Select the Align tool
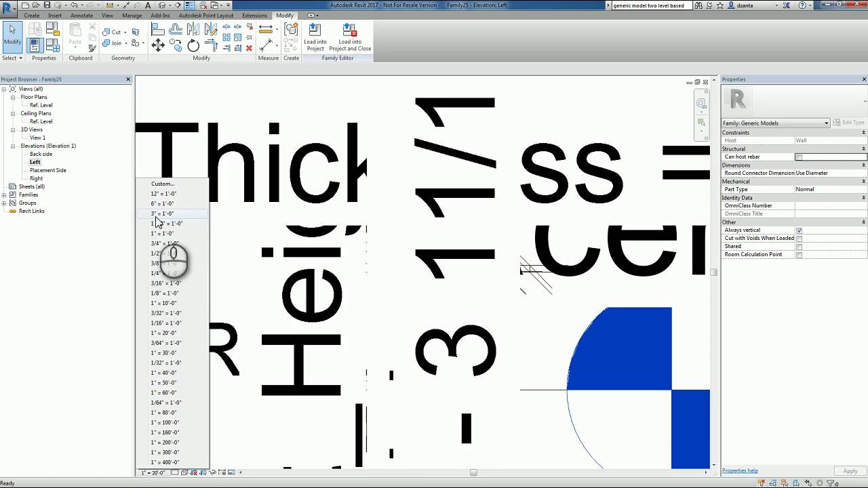Screen dimensions: 868x488 158,29
